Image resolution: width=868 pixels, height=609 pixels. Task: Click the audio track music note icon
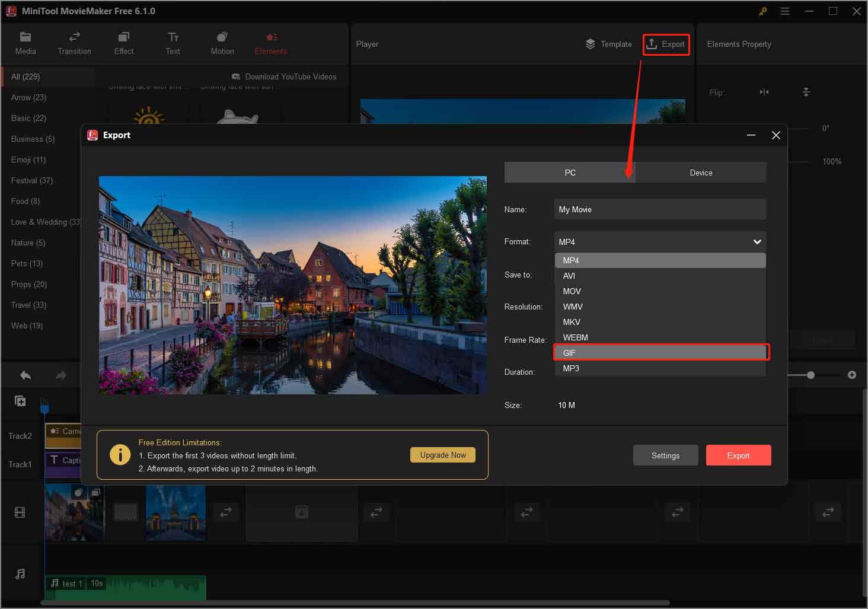click(x=20, y=574)
